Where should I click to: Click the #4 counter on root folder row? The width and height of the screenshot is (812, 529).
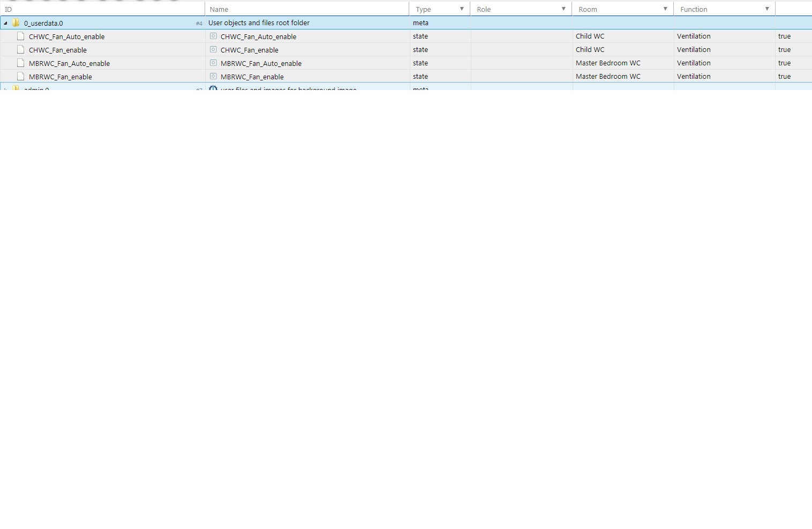199,23
